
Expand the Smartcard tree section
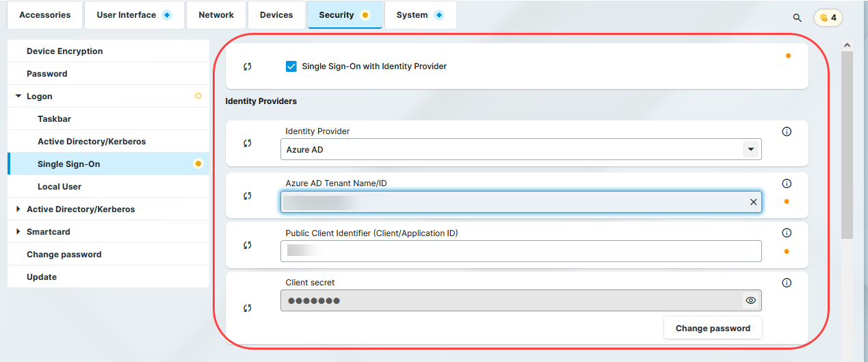point(18,232)
